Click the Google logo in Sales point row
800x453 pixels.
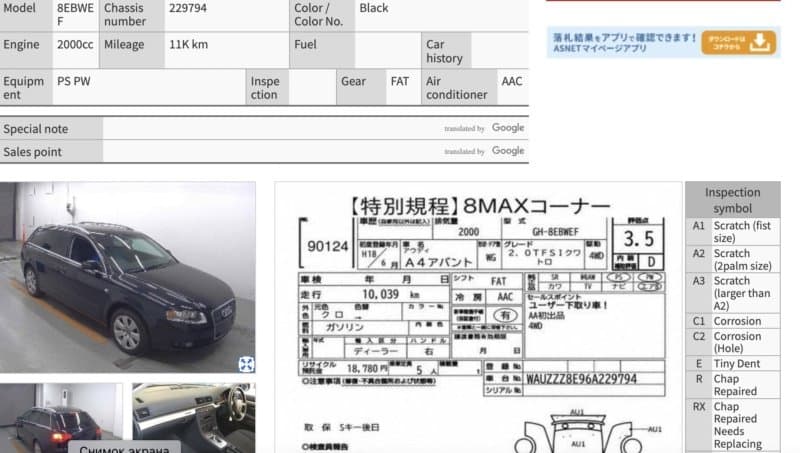[x=508, y=150]
